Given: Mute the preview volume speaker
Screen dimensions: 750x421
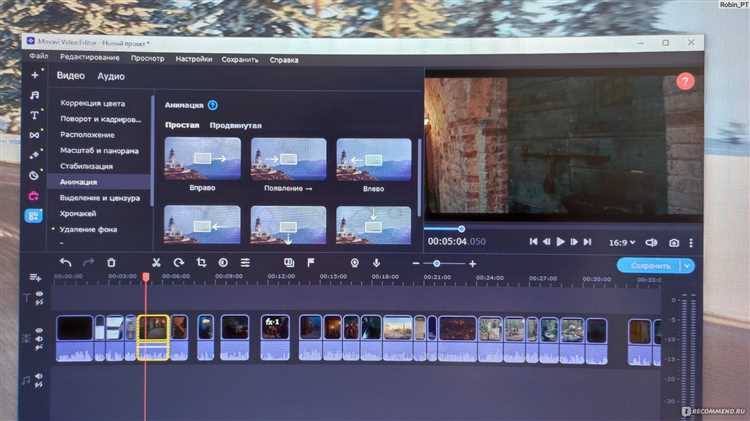Looking at the screenshot, I should tap(651, 242).
